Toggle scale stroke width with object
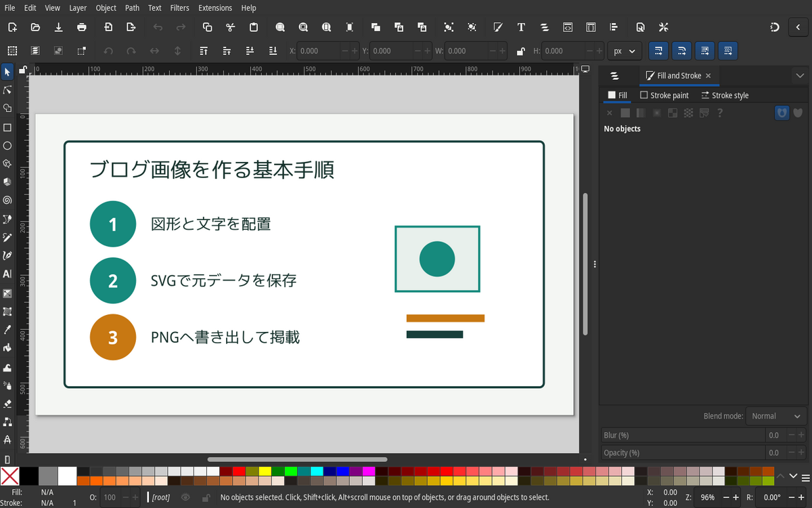Image resolution: width=812 pixels, height=508 pixels. (x=658, y=51)
